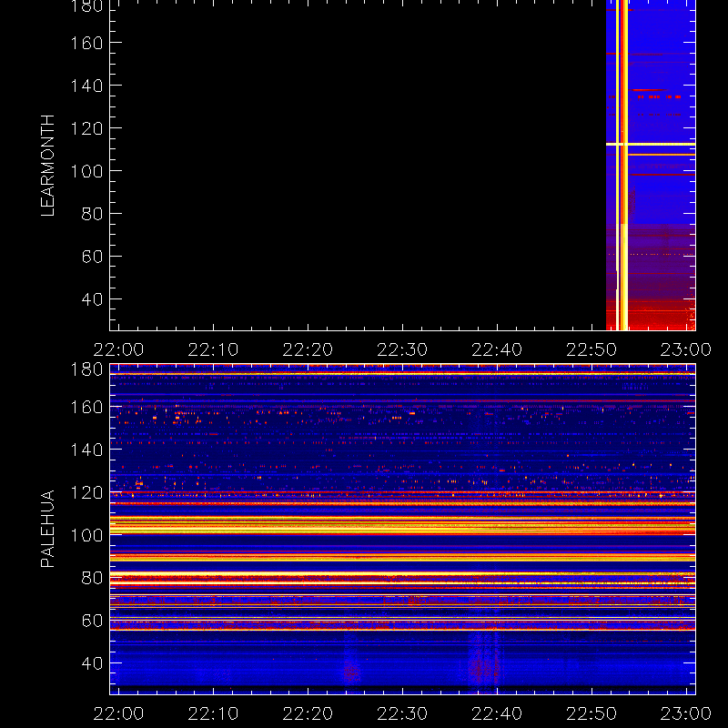Pick the 60 tick label on PALEHUA plot
This screenshot has height=728, width=728.
[92, 621]
